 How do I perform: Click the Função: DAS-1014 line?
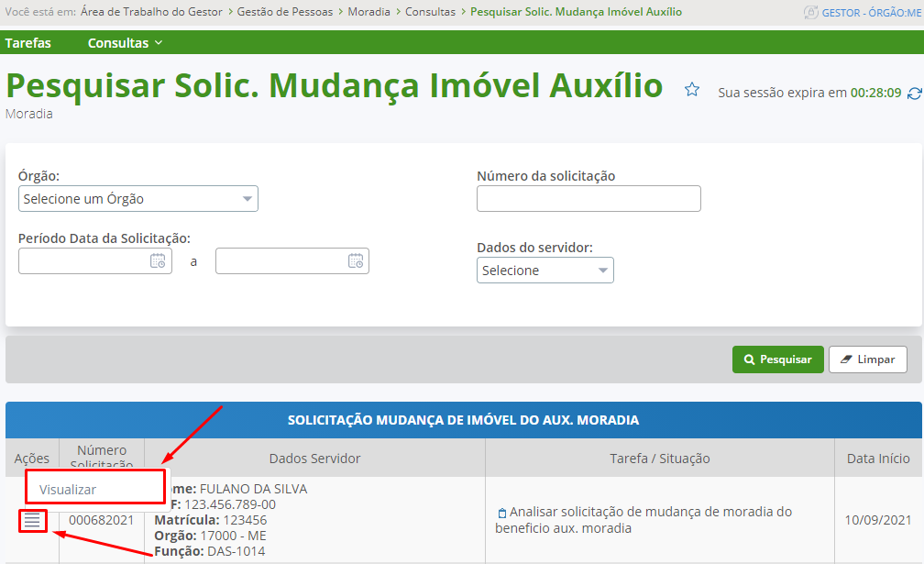210,552
